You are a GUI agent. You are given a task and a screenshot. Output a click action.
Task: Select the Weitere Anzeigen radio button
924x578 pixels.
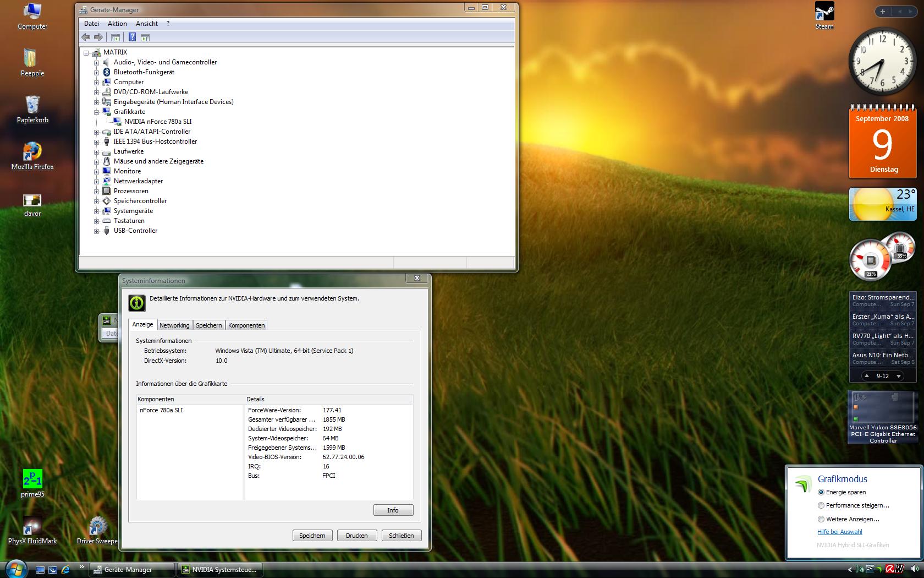coord(821,519)
